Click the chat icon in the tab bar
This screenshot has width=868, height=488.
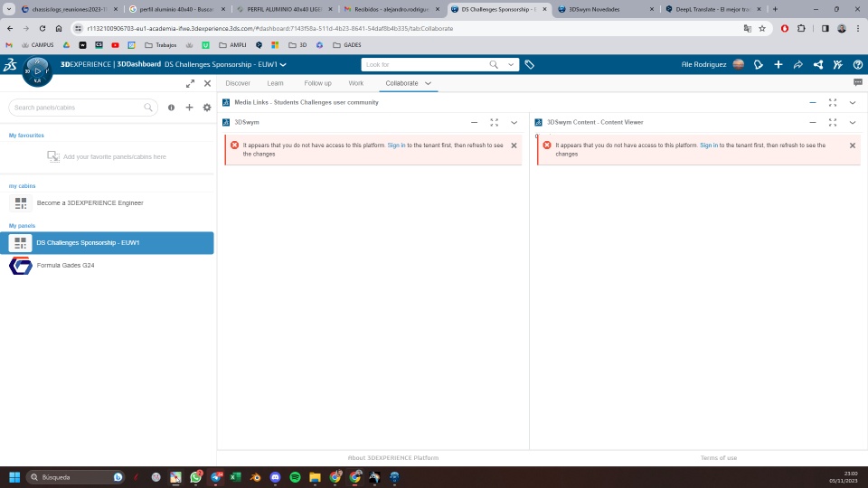(858, 82)
